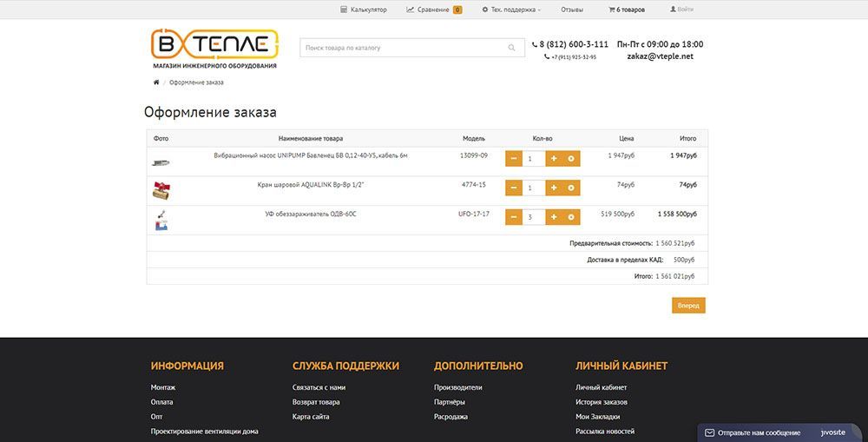Decrease quantity of UNIPUMP vibration pump
The height and width of the screenshot is (442, 868).
tap(514, 159)
